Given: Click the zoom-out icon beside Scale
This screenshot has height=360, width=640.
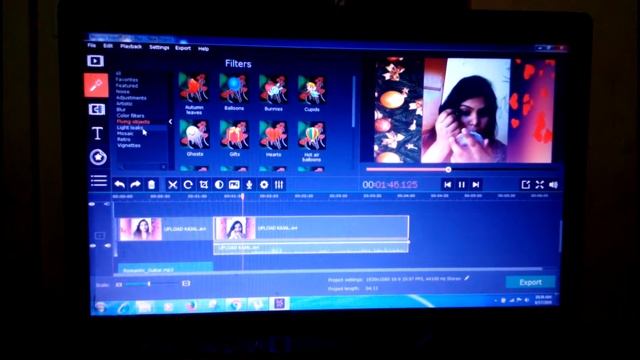Looking at the screenshot, I should pyautogui.click(x=119, y=284).
